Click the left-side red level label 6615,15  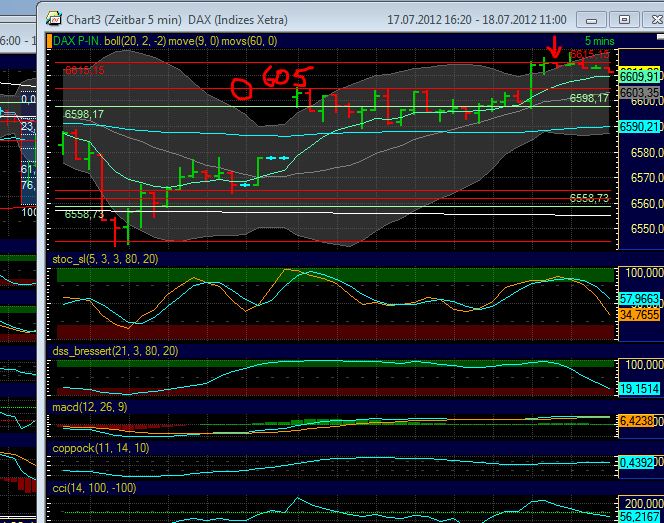pyautogui.click(x=85, y=70)
